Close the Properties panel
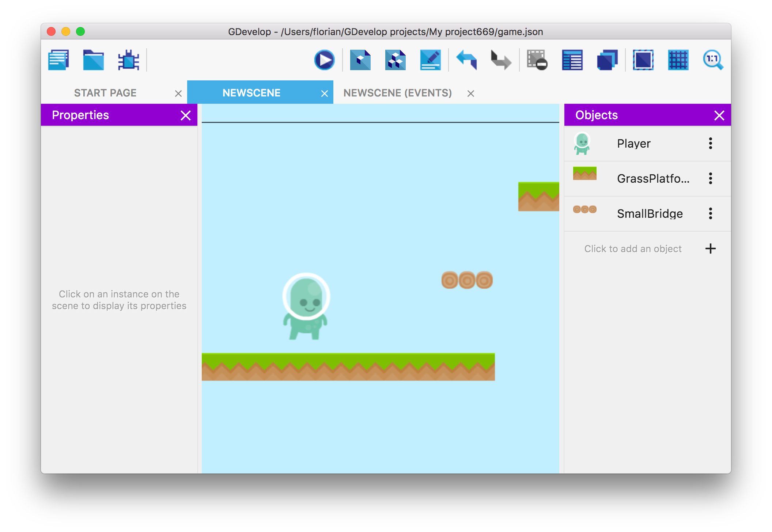 [x=185, y=115]
